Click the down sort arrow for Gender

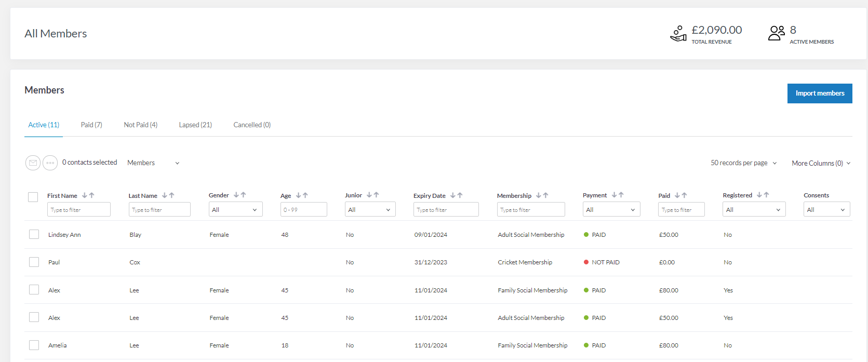click(x=236, y=195)
